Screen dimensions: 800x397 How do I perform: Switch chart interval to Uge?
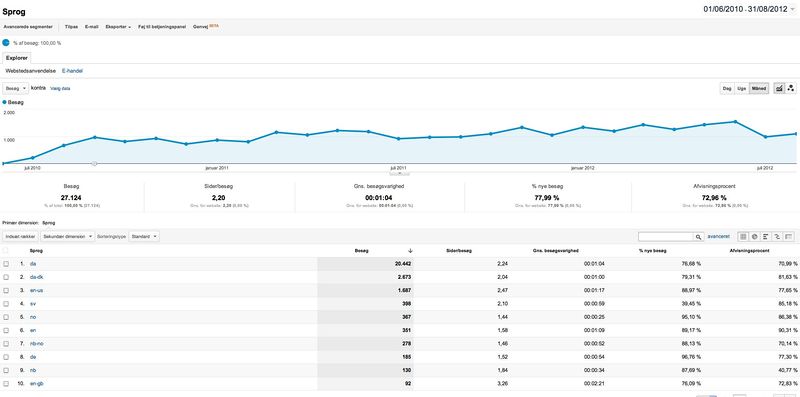pos(742,88)
